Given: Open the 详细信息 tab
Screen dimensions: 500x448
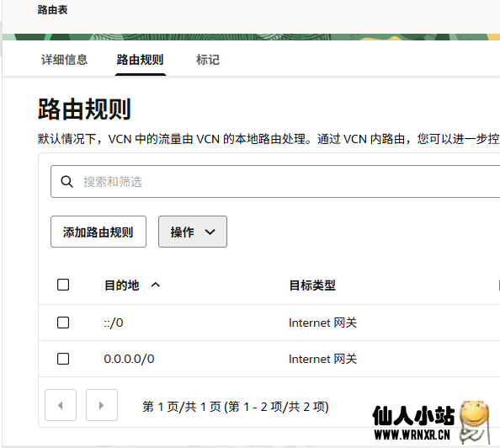Looking at the screenshot, I should point(64,60).
